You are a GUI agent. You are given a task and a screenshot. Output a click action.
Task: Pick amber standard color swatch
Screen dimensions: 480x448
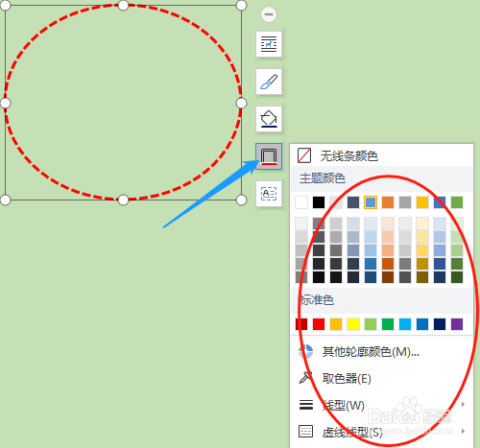[x=336, y=324]
